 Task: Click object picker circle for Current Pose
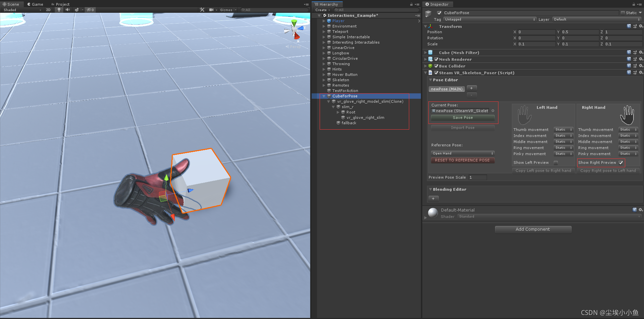click(493, 111)
